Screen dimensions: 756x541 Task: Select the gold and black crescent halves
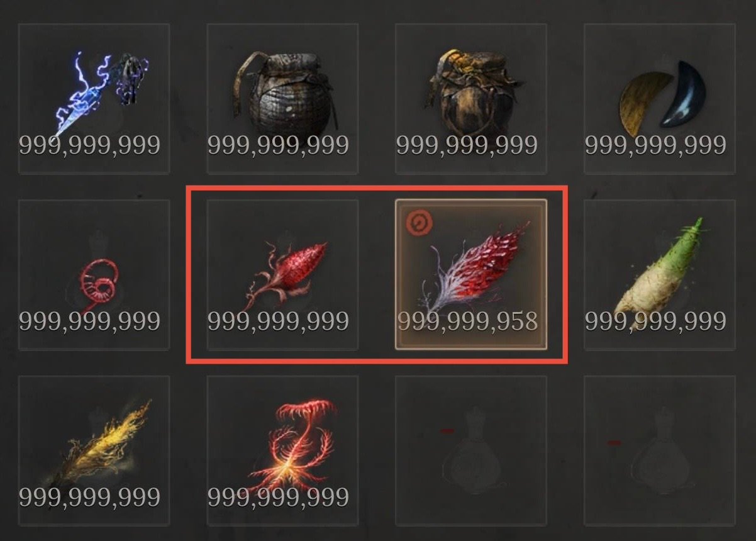(x=660, y=99)
